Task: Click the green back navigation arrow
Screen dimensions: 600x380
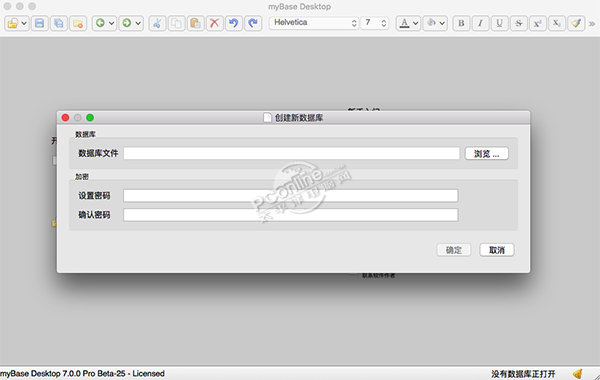Action: (x=100, y=23)
